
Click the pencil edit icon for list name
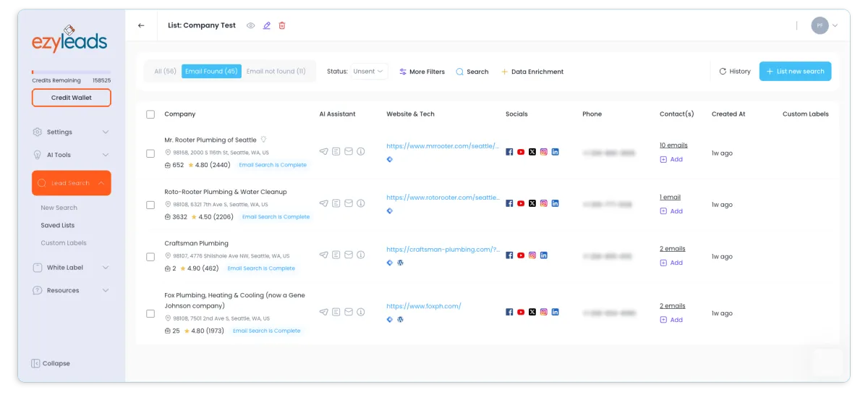tap(267, 25)
